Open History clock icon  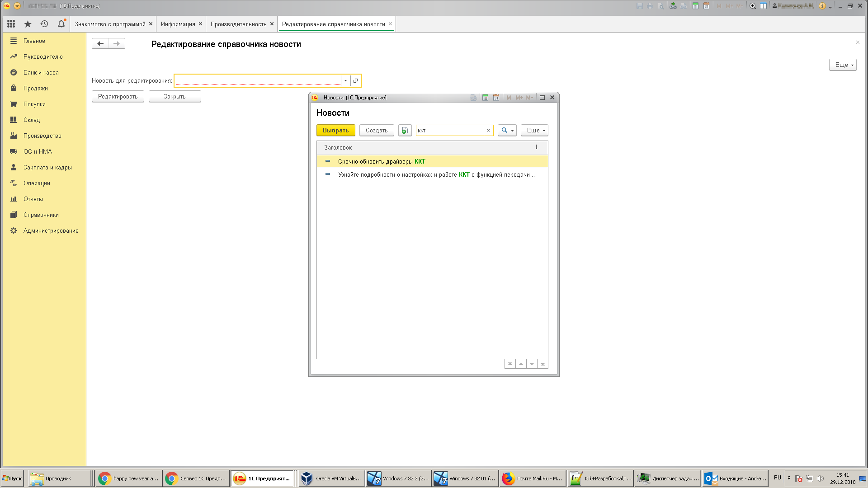[x=44, y=24]
